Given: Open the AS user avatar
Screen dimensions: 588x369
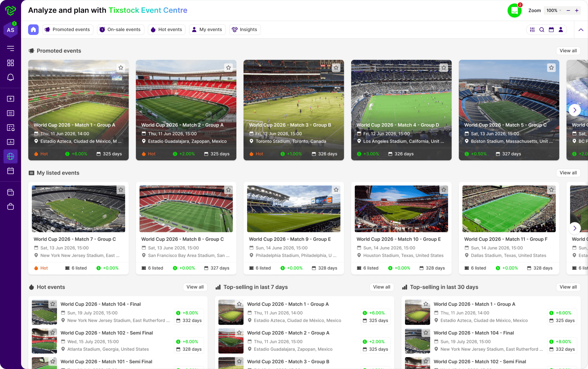Looking at the screenshot, I should click(11, 30).
